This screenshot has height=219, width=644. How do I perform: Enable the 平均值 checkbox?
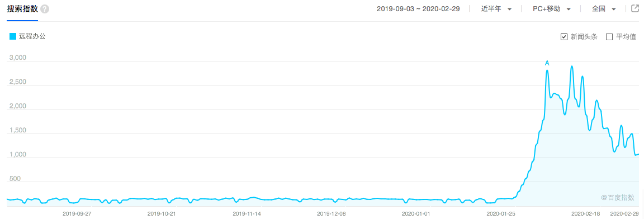pyautogui.click(x=609, y=37)
